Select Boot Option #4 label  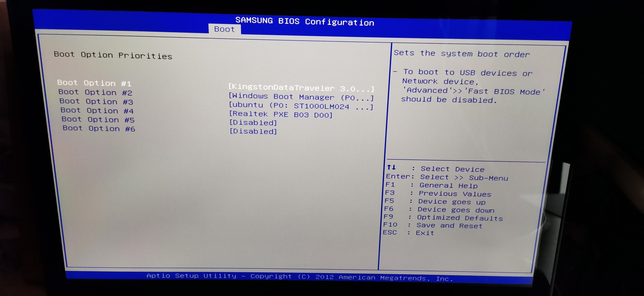coord(97,111)
